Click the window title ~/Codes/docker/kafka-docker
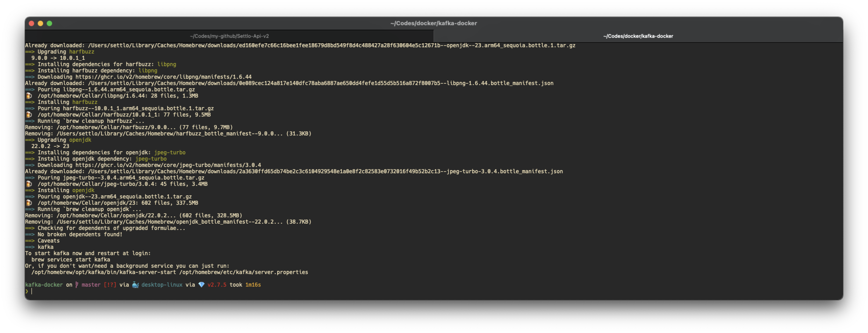868x333 pixels. 433,23
